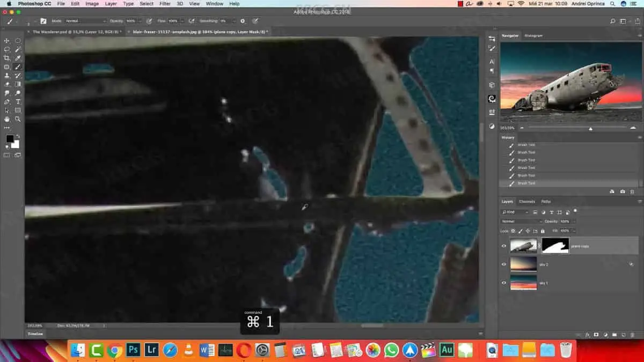Viewport: 644px width, 362px height.
Task: Toggle pressure for opacity icon
Action: tap(149, 21)
